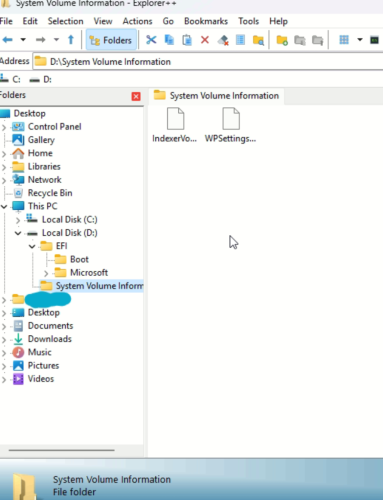This screenshot has height=500, width=383.
Task: Expand the Libraries tree node
Action: (4, 167)
